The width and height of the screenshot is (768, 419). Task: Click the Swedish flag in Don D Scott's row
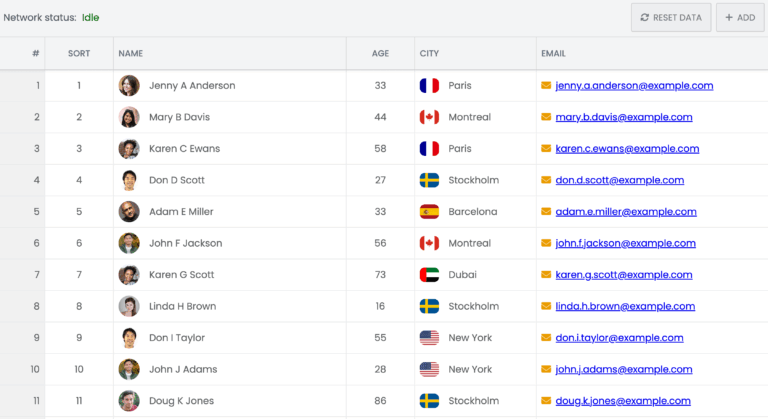429,180
